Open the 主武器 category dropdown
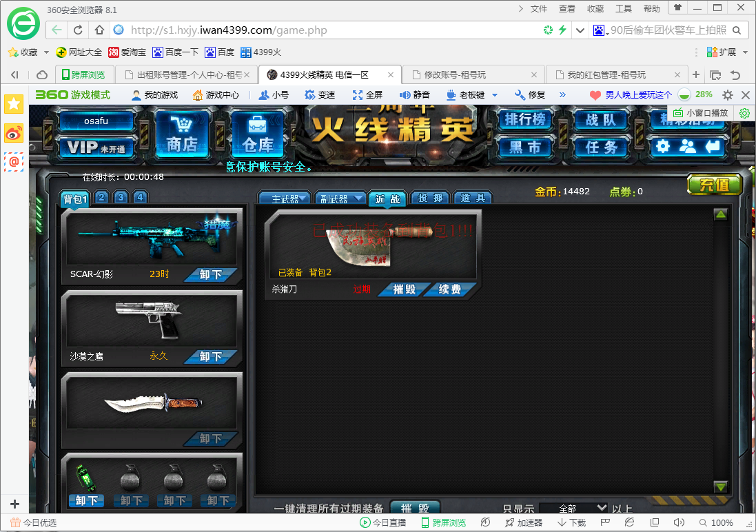The height and width of the screenshot is (532, 756). [x=285, y=198]
